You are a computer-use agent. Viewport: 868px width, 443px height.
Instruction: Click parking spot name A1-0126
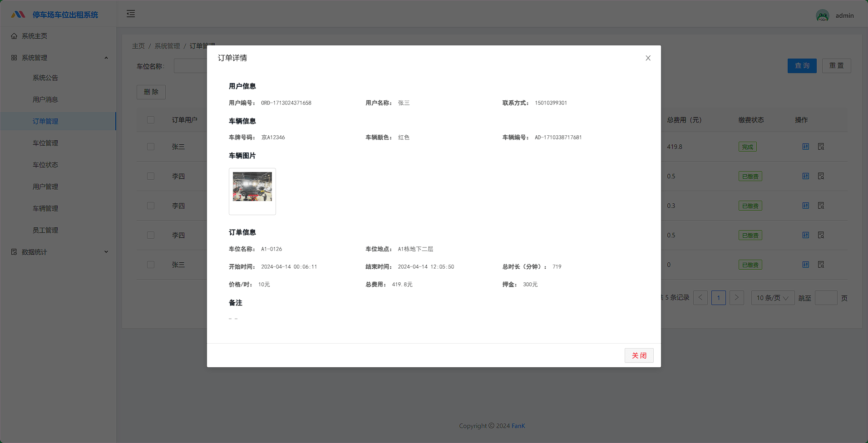click(x=271, y=249)
